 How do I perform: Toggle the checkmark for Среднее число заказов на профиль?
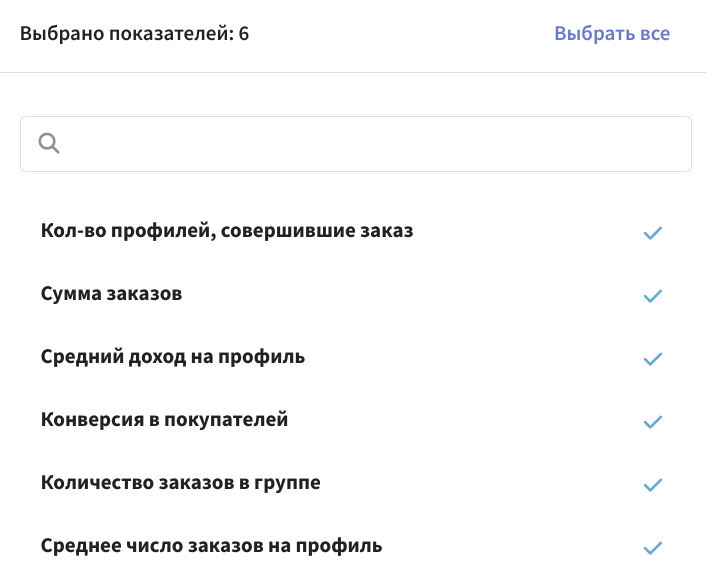(652, 548)
